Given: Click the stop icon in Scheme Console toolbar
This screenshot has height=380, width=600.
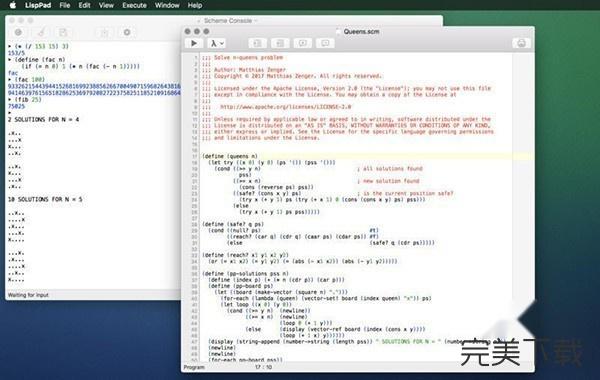Looking at the screenshot, I should [18, 33].
